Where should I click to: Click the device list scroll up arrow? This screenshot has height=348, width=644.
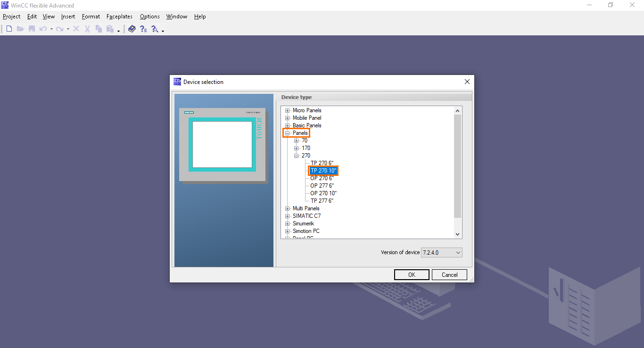[x=457, y=110]
